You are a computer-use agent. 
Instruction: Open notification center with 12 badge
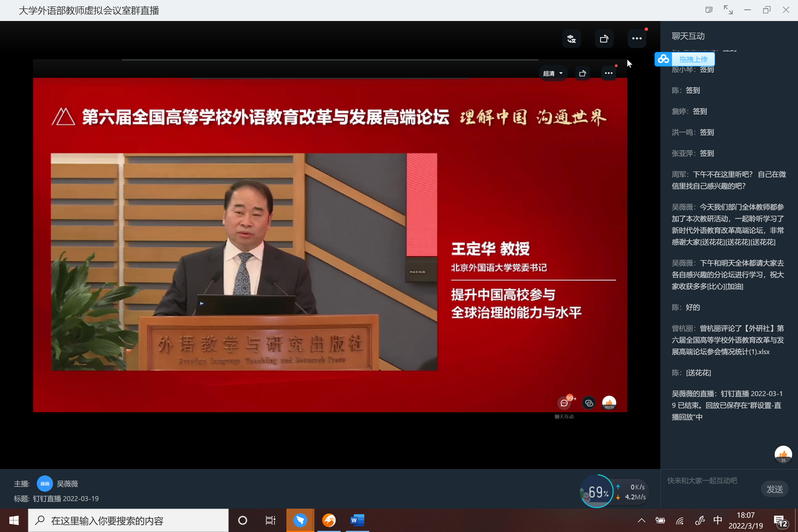[781, 521]
